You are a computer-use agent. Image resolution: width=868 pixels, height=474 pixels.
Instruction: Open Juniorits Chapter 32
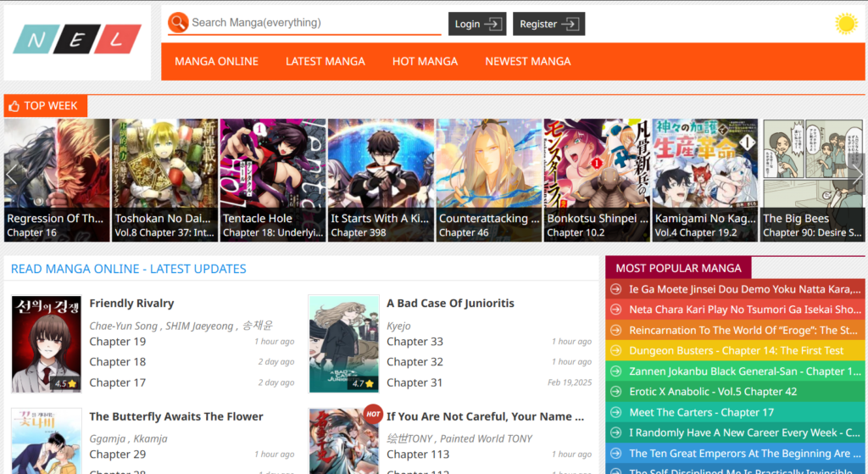pyautogui.click(x=415, y=362)
